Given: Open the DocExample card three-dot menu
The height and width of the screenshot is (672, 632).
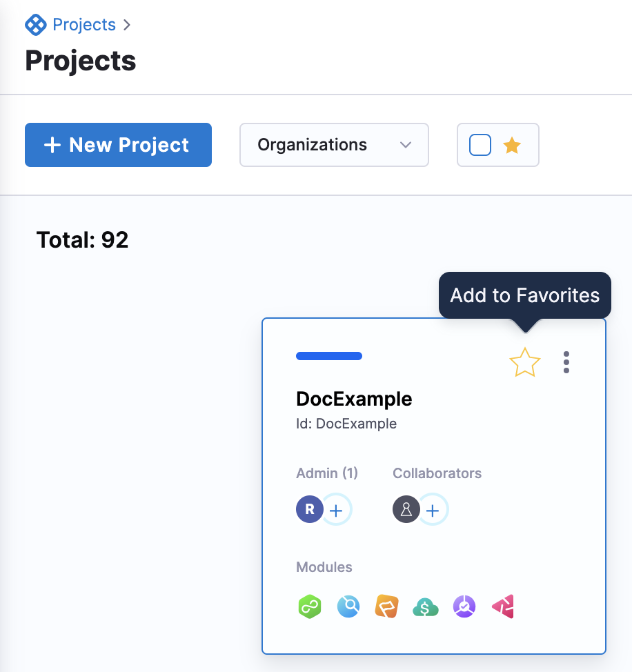Looking at the screenshot, I should (566, 362).
